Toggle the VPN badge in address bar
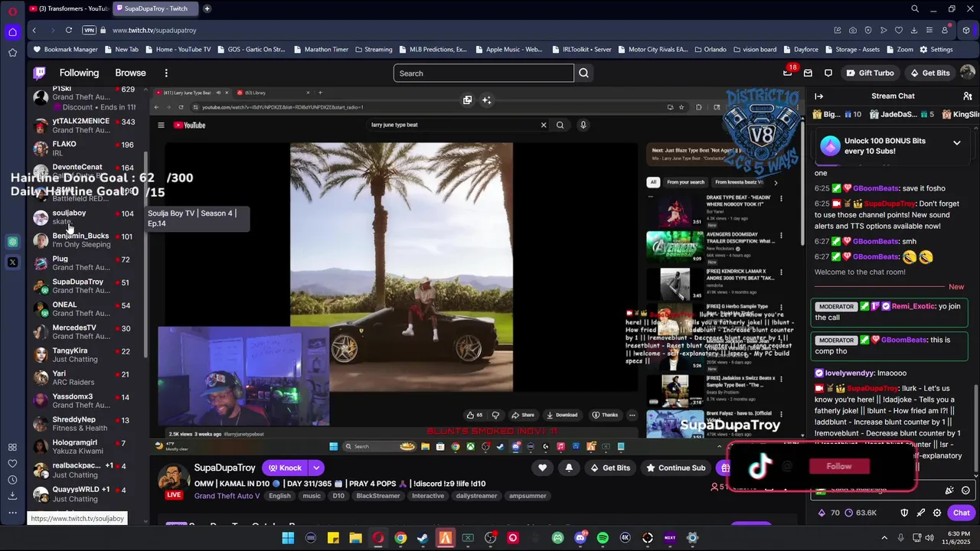Viewport: 980px width, 551px height. coord(89,30)
